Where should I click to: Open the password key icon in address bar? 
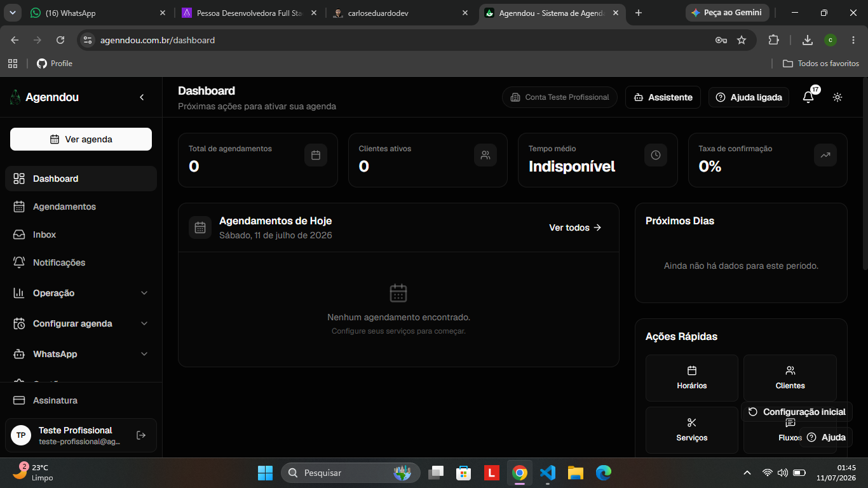coord(721,40)
